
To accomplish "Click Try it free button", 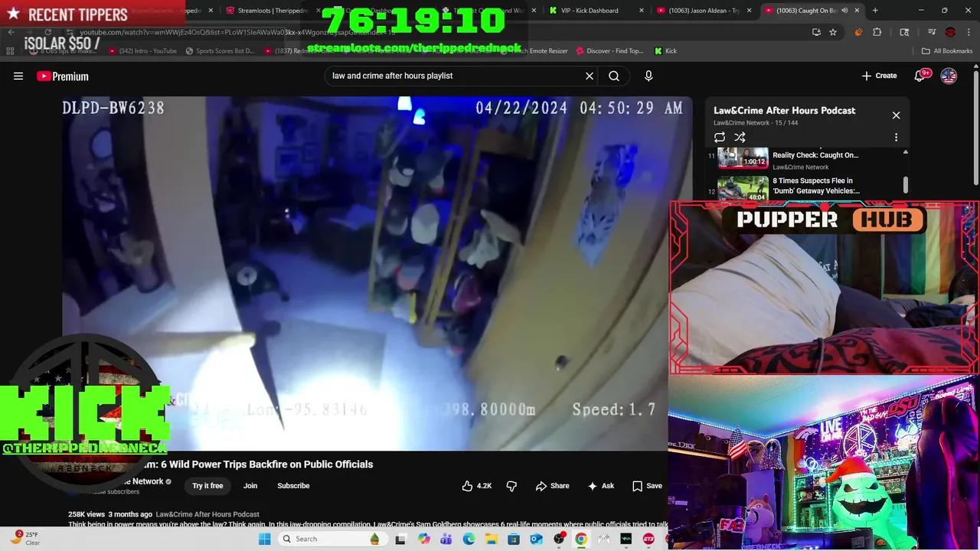I will [x=207, y=486].
